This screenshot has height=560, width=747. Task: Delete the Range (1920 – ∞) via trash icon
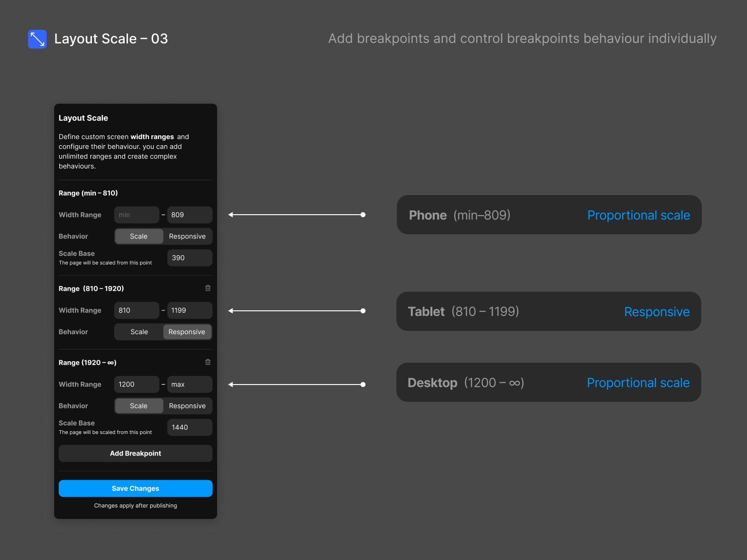point(208,362)
